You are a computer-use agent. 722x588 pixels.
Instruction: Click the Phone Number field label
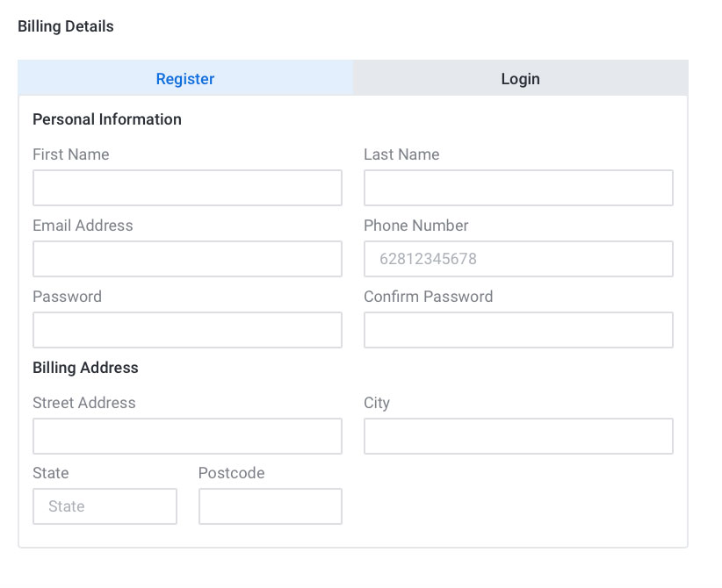[415, 226]
